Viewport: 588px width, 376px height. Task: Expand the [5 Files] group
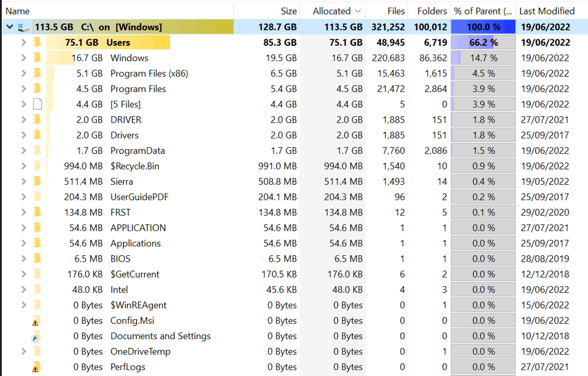pos(23,104)
